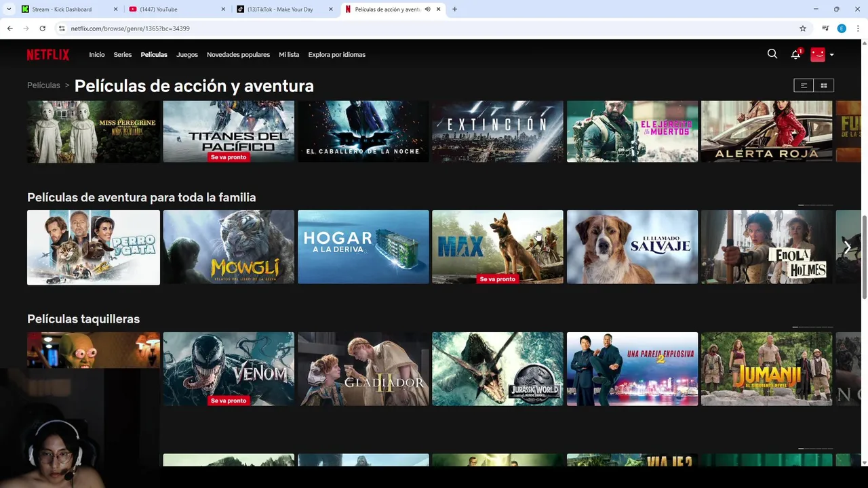Click Películas de aventura para toda la familia heading

141,197
